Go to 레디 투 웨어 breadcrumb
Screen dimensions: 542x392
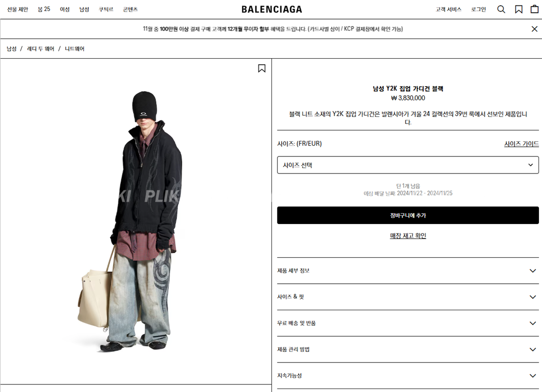tap(41, 49)
